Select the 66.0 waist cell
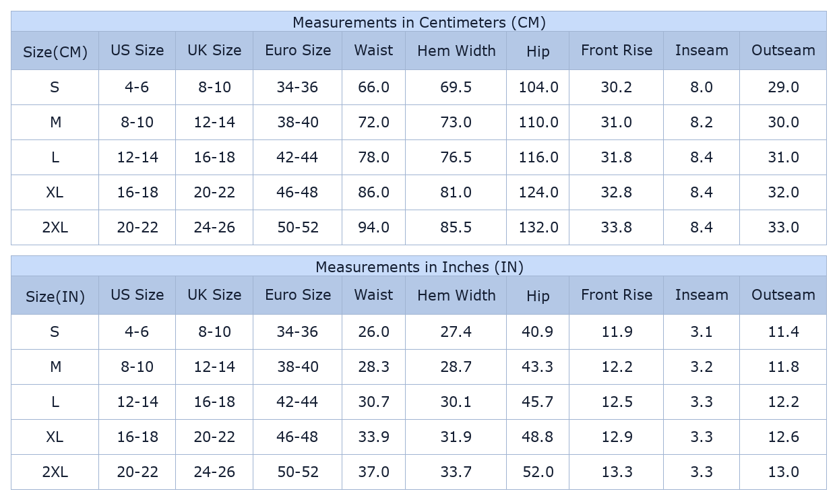 coord(373,87)
